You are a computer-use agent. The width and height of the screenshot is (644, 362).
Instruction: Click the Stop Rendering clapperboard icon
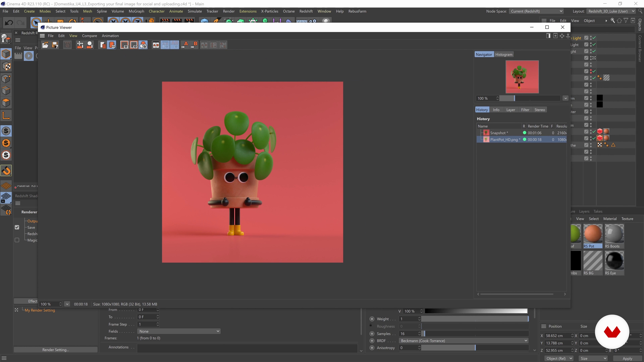pos(67,45)
